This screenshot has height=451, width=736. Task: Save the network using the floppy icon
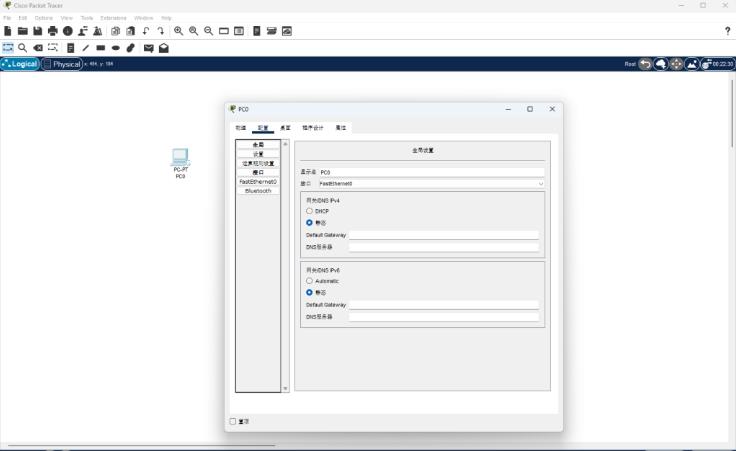[x=38, y=31]
